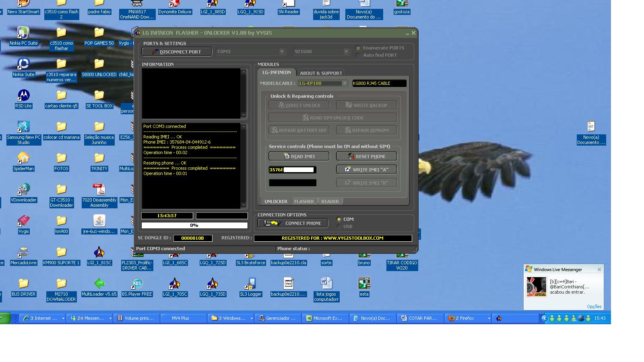Open km900 folder icon

tap(61, 221)
